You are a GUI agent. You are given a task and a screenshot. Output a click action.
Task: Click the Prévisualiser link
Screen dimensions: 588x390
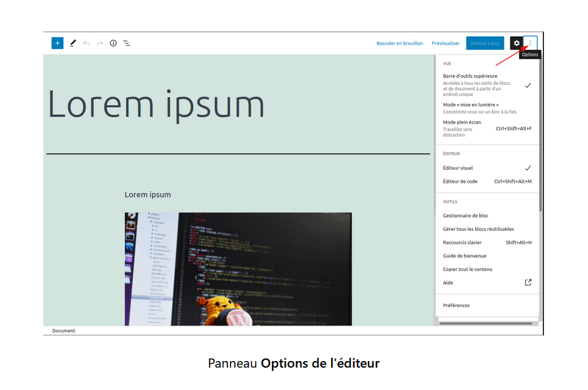445,43
